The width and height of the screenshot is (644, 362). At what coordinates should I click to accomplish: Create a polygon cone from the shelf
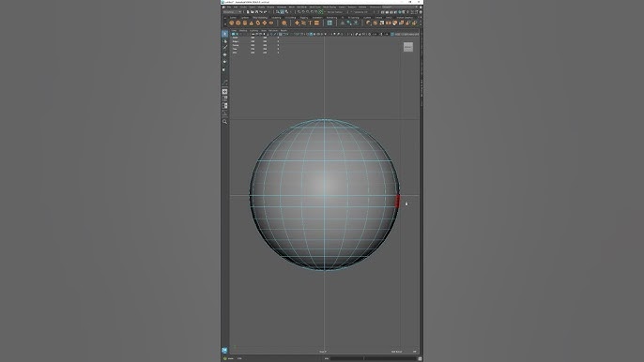coord(252,23)
